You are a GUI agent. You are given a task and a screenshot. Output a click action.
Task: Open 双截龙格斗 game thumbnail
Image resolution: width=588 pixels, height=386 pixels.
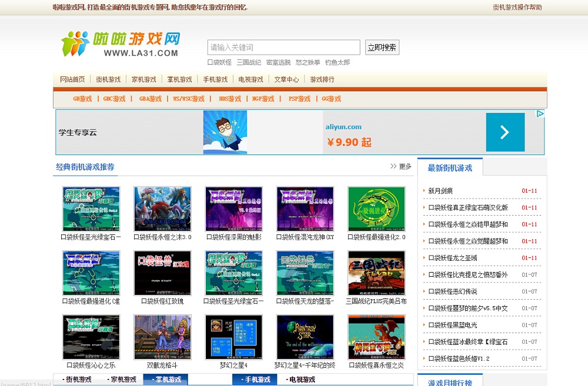pos(162,337)
